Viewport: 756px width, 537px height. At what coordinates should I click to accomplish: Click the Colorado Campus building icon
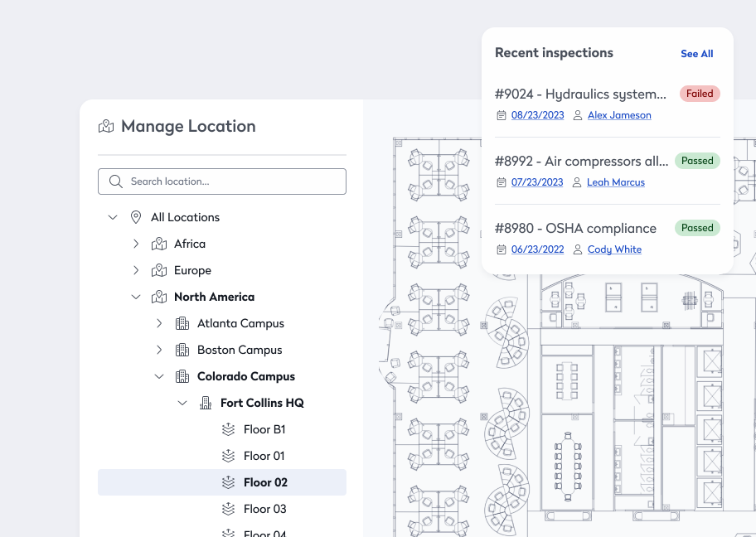click(182, 376)
